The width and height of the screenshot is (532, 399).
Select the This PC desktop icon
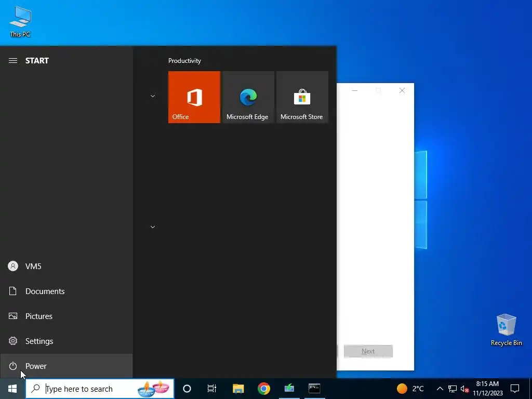(x=20, y=21)
